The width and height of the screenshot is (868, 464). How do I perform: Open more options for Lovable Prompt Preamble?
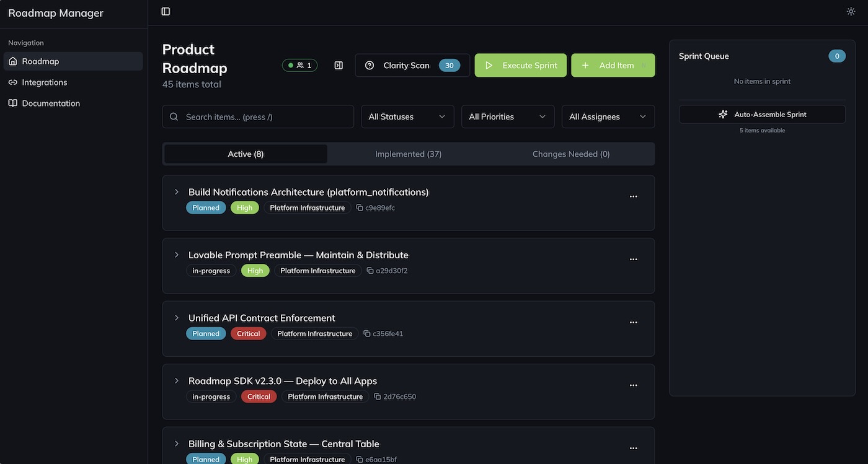[x=634, y=260]
